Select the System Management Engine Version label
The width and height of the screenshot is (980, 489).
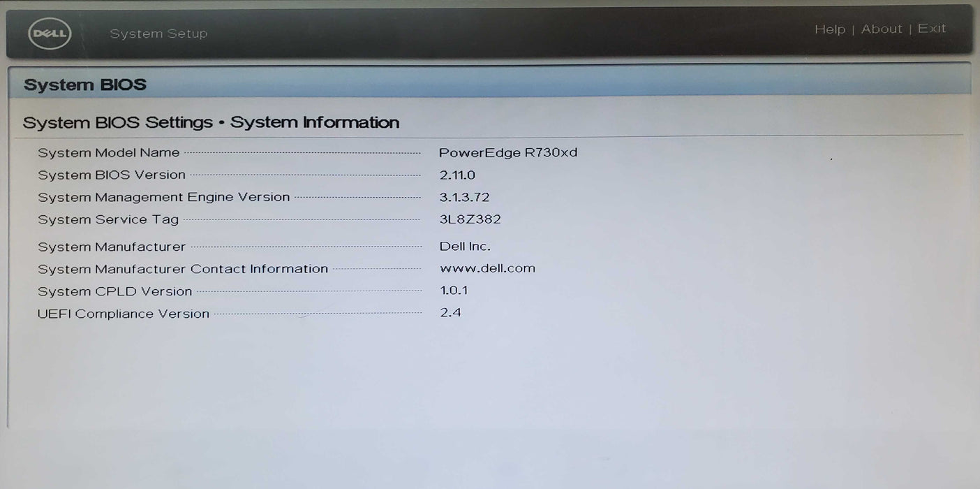click(x=164, y=198)
